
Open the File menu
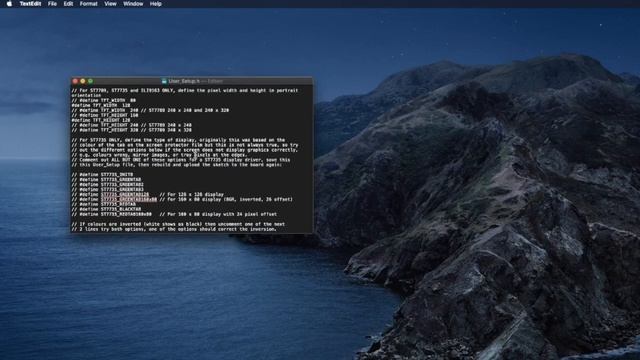(x=52, y=4)
